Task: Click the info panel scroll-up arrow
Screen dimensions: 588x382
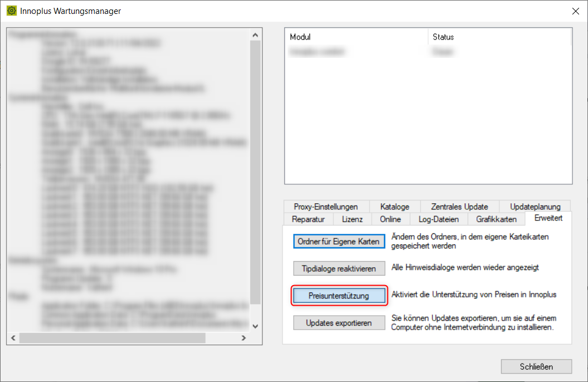Action: [x=255, y=35]
